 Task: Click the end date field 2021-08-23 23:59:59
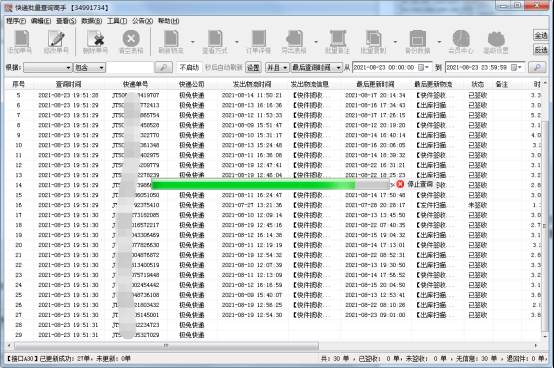click(484, 67)
